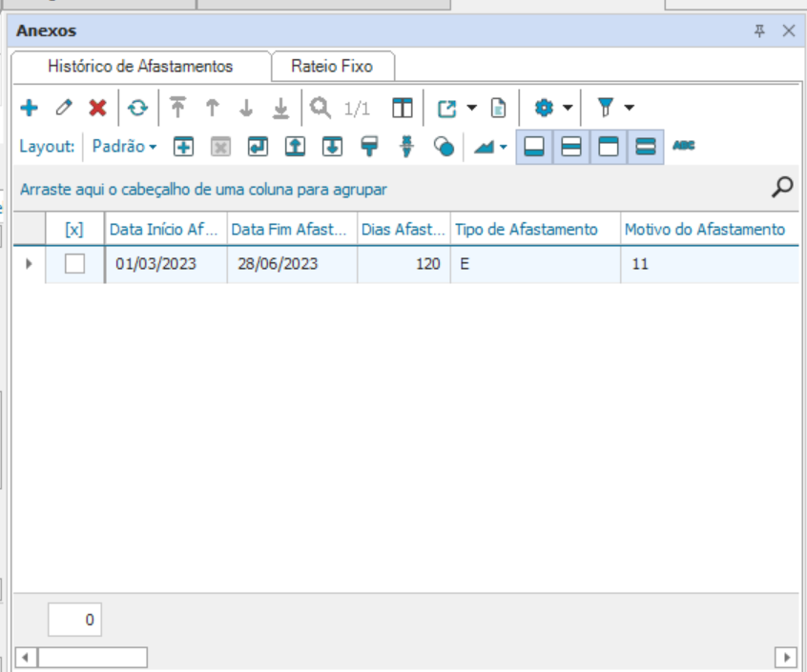
Task: Check the checkbox in the 01/03/2023 row
Action: point(74,264)
